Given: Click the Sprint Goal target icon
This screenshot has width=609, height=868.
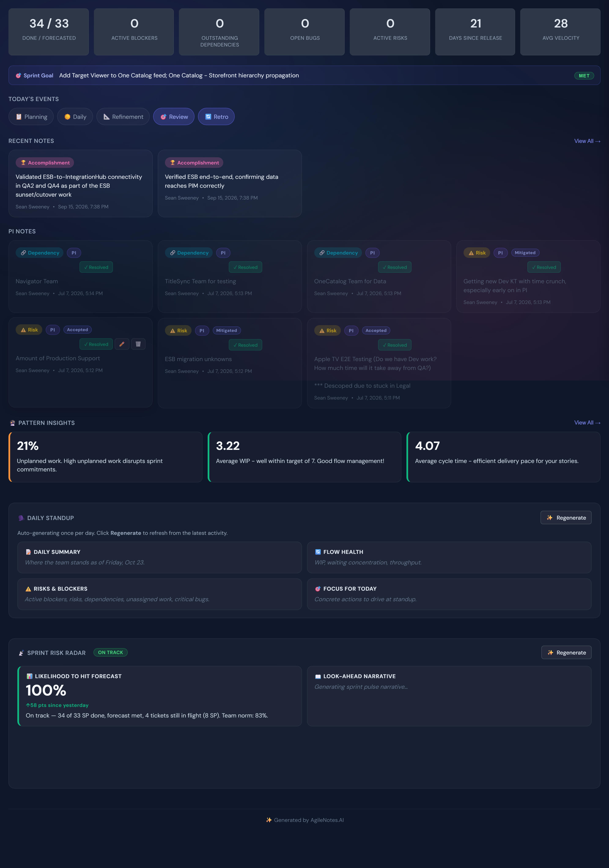Looking at the screenshot, I should pos(18,76).
